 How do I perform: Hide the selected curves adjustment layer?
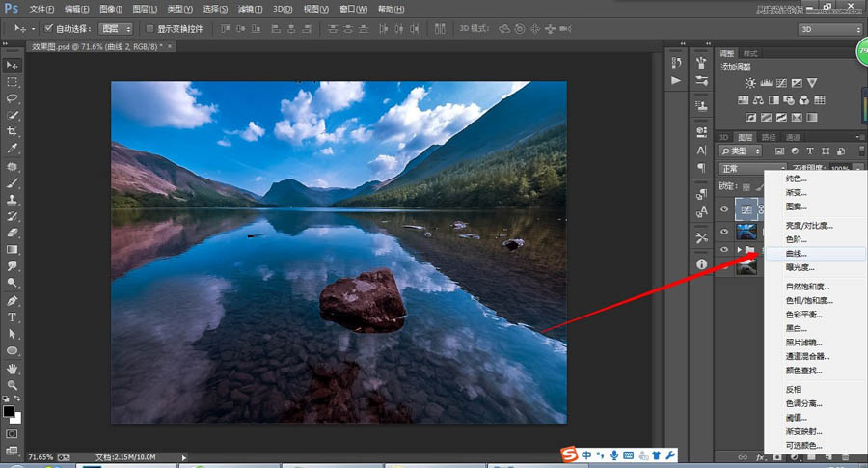tap(724, 209)
